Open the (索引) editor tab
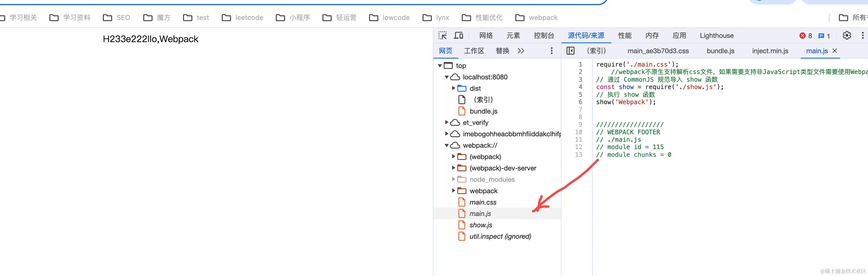 (596, 51)
